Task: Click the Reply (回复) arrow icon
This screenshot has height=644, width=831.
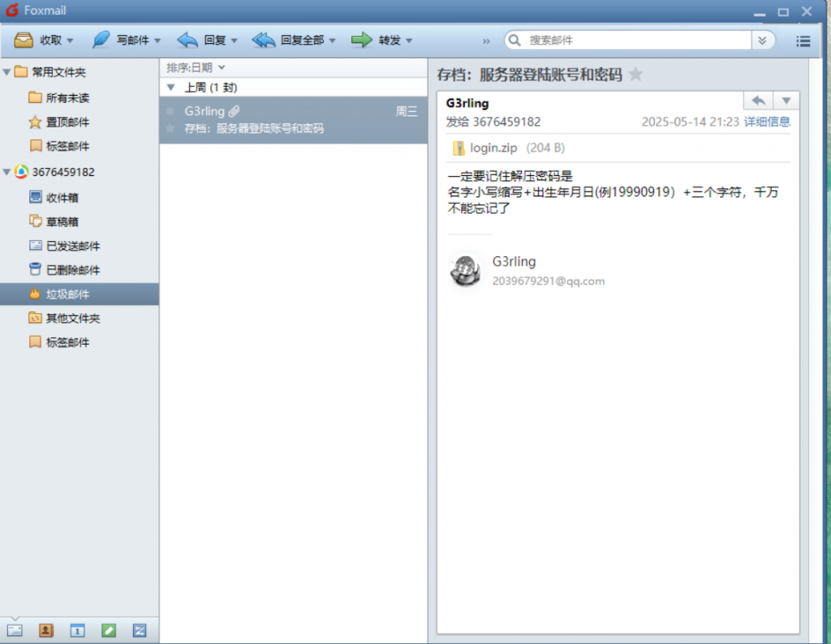Action: pos(187,40)
